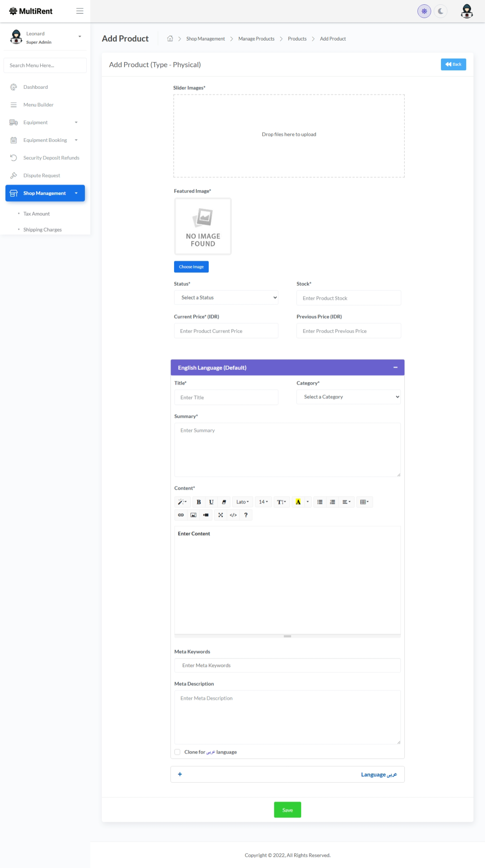Open the yellow text highlight color button
The image size is (485, 868).
coord(298,502)
